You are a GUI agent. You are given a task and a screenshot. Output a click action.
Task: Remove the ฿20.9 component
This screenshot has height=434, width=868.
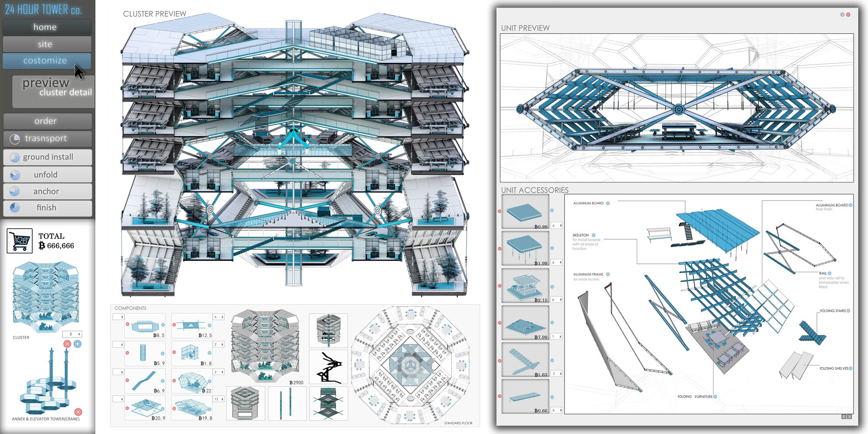128,408
